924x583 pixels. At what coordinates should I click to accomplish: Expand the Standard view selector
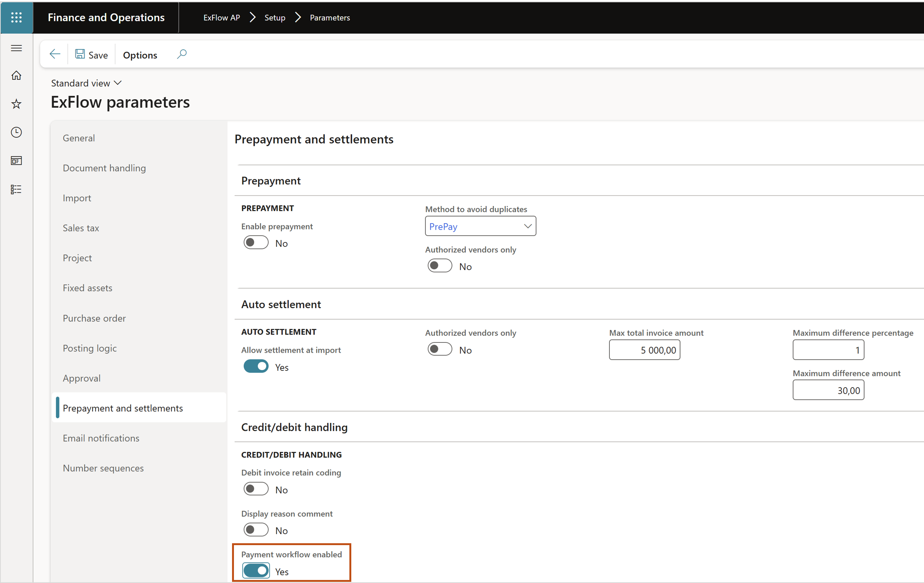[86, 83]
